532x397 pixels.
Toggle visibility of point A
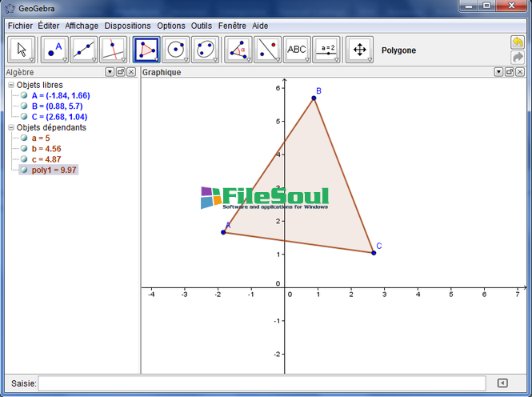click(x=24, y=95)
